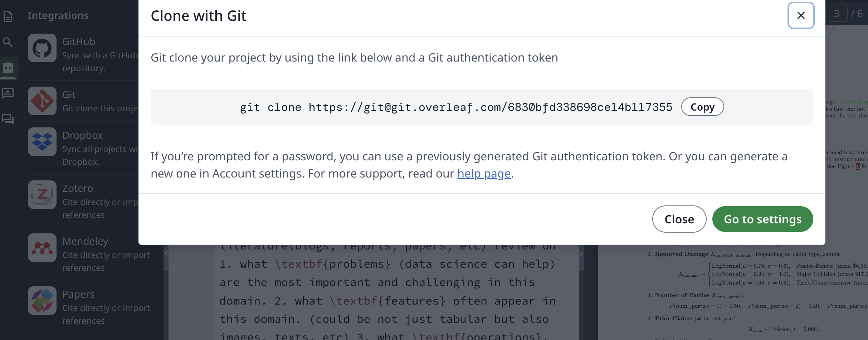The width and height of the screenshot is (868, 340).
Task: Open the chat sidebar icon
Action: coord(8,119)
